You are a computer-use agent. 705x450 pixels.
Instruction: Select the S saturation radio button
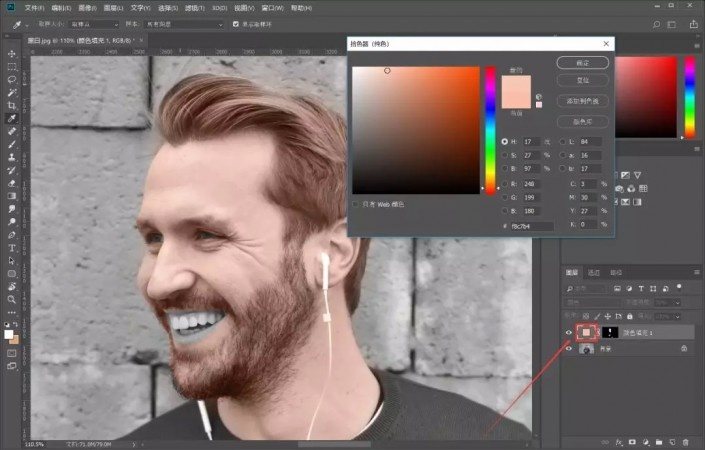pyautogui.click(x=505, y=156)
